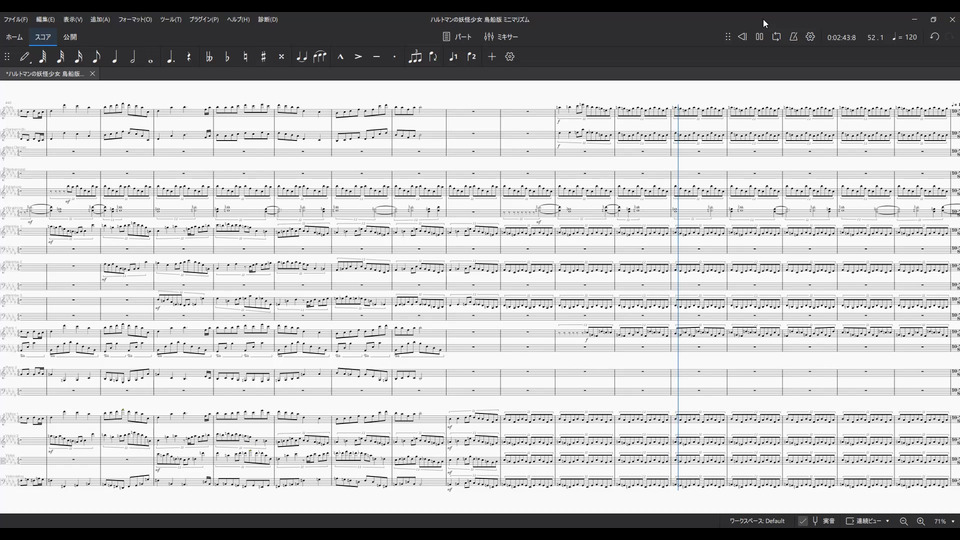Image resolution: width=960 pixels, height=540 pixels.
Task: Select the 64th note duration
Action: 42,57
